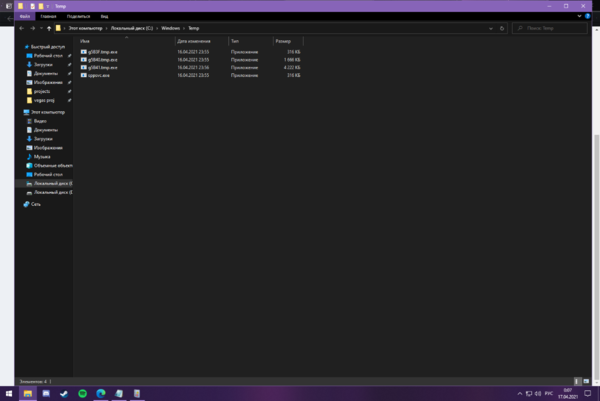This screenshot has width=600, height=401.
Task: Expand the chevron after Этот компьютер breadcrumb
Action: coord(107,28)
